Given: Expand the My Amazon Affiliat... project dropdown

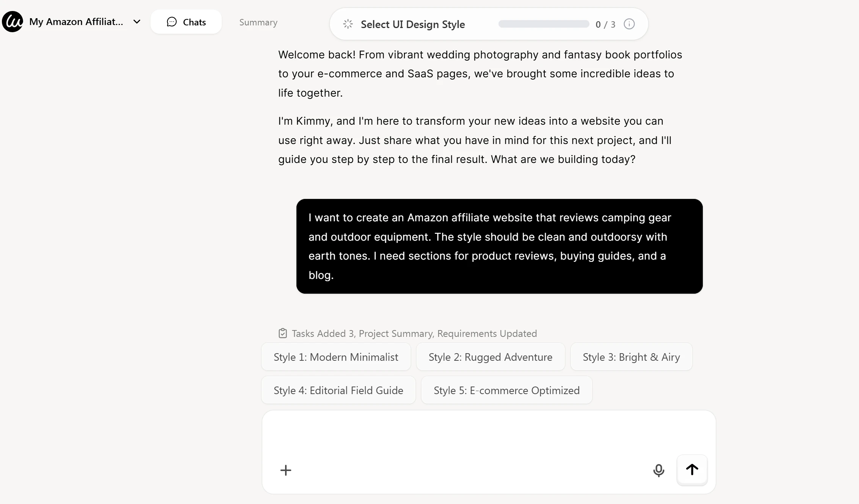Looking at the screenshot, I should [137, 22].
